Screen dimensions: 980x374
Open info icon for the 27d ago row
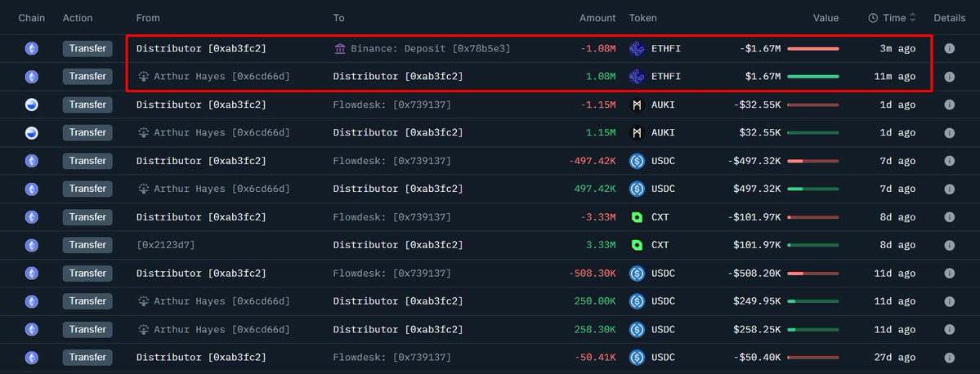click(949, 357)
